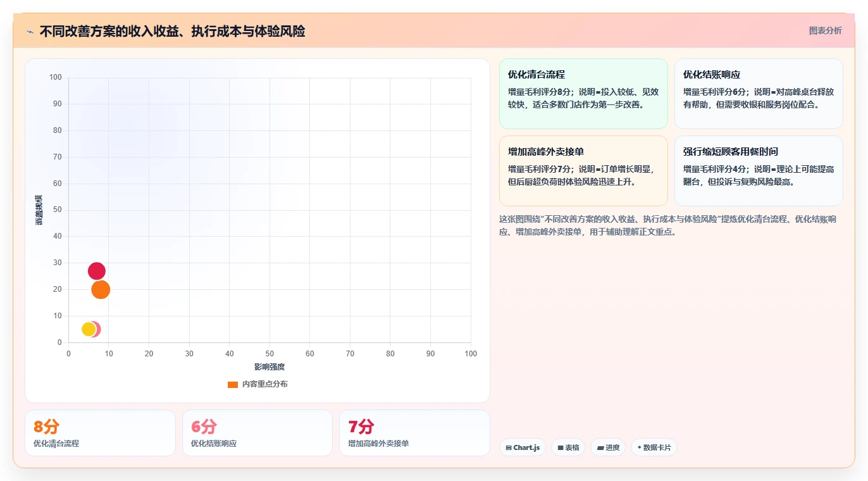Click the Chart.js tag
The width and height of the screenshot is (868, 481).
pos(523,447)
